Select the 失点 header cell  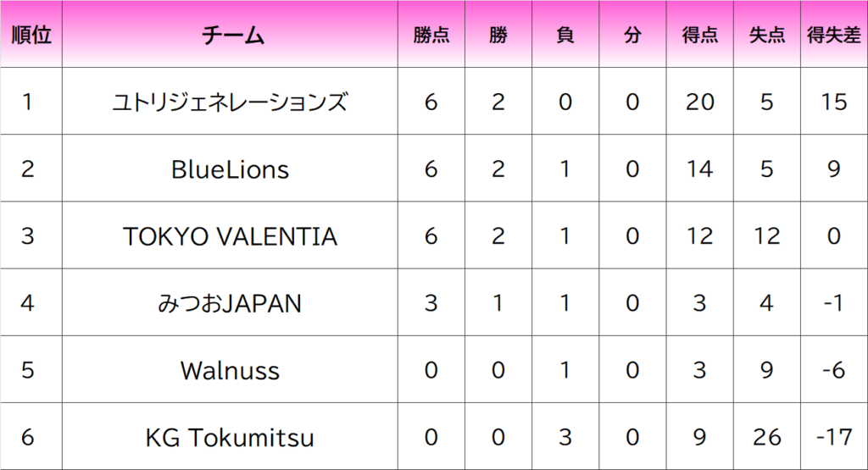pos(766,34)
